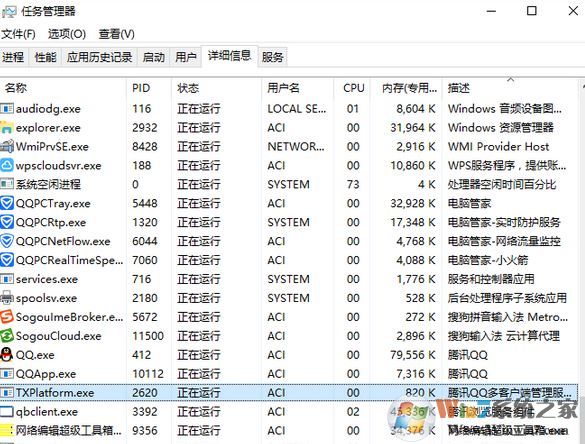585x444 pixels.
Task: Click memory value 31,964 K
Action: pyautogui.click(x=413, y=128)
